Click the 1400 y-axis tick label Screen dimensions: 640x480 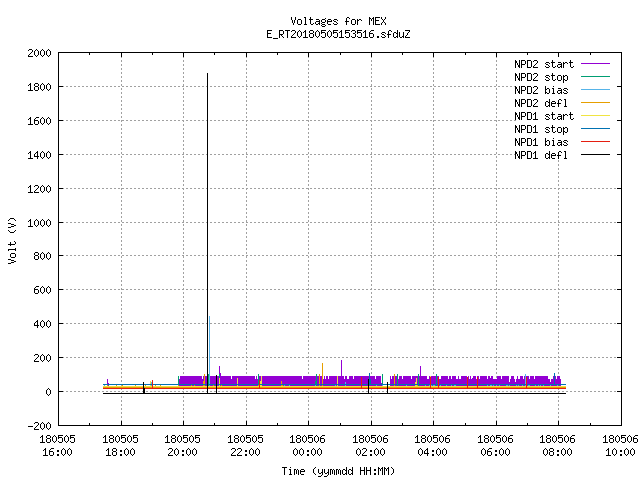pyautogui.click(x=39, y=155)
